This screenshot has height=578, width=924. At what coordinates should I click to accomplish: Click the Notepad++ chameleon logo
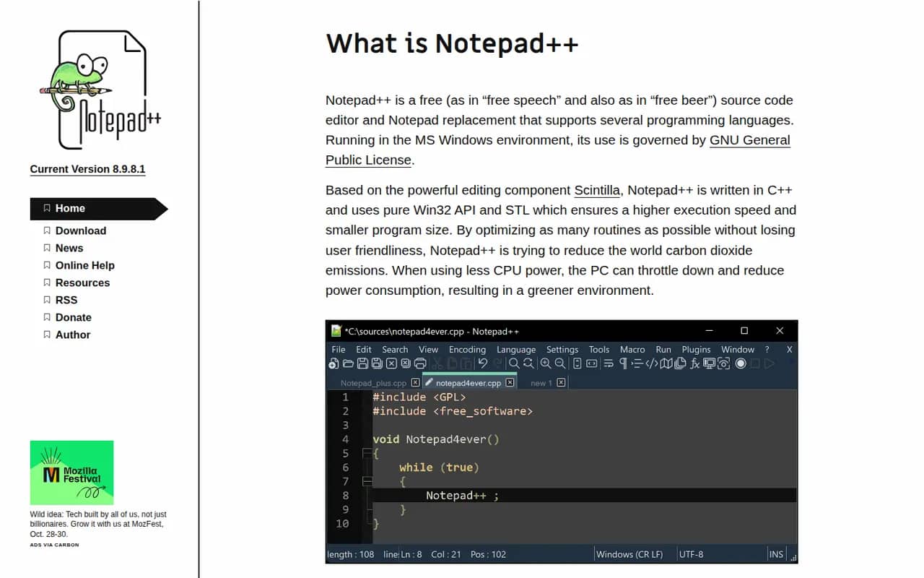[100, 90]
